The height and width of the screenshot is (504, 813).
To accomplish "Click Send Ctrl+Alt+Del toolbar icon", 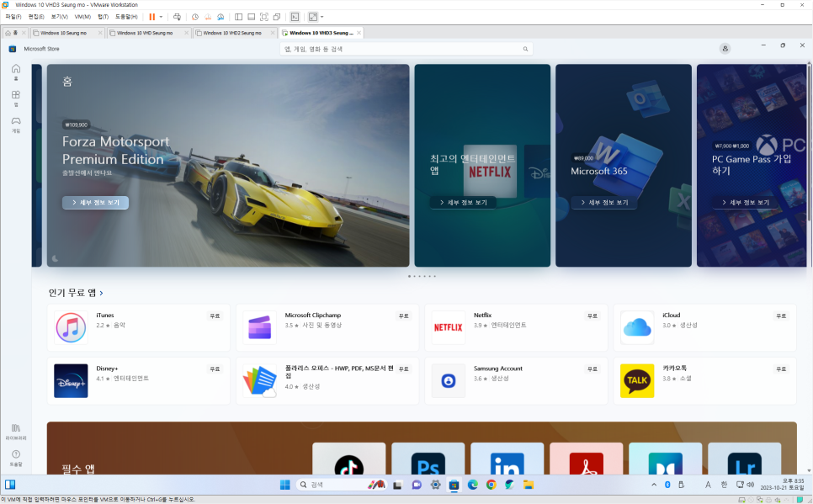I will pyautogui.click(x=177, y=17).
